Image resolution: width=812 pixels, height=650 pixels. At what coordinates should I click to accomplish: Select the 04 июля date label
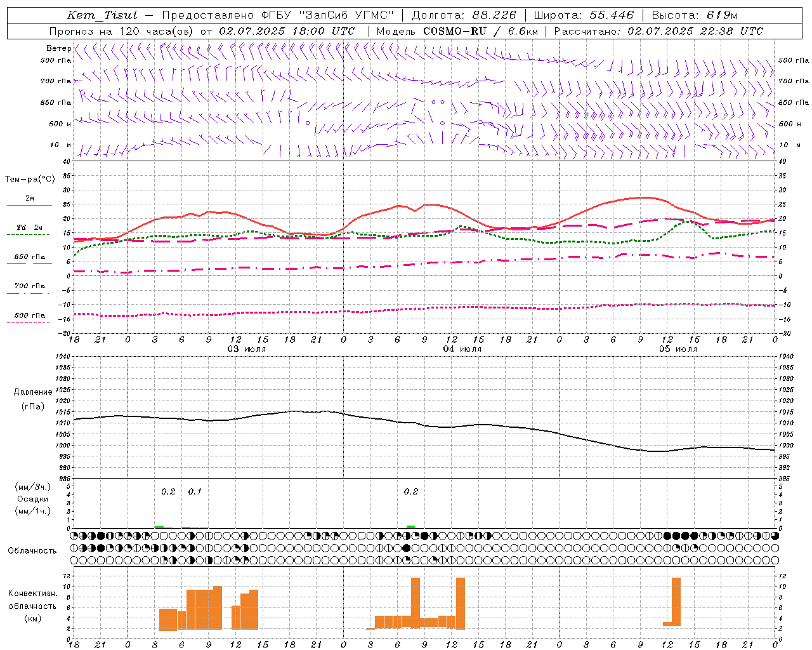(462, 349)
